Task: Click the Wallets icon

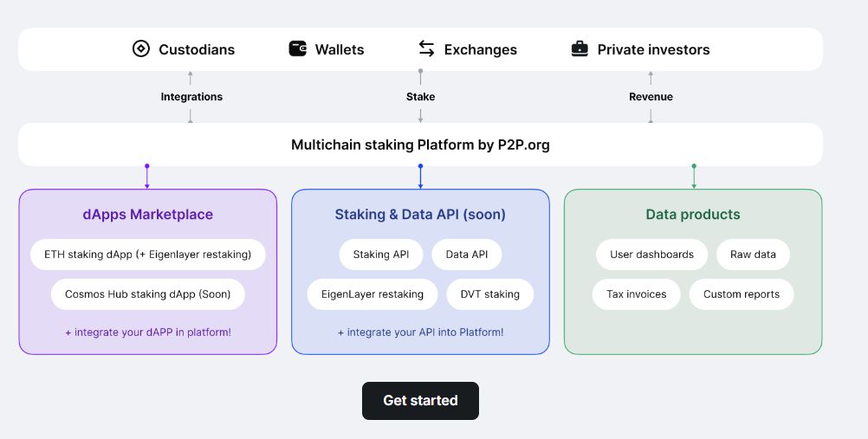Action: click(298, 48)
